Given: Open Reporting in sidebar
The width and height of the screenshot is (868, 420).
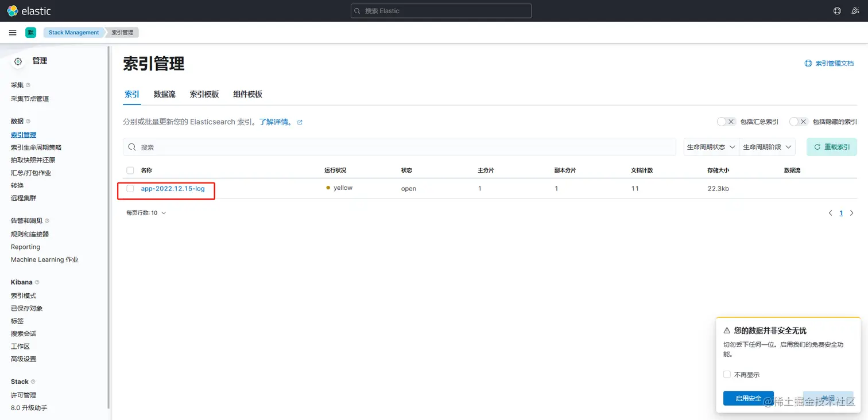Looking at the screenshot, I should coord(26,247).
